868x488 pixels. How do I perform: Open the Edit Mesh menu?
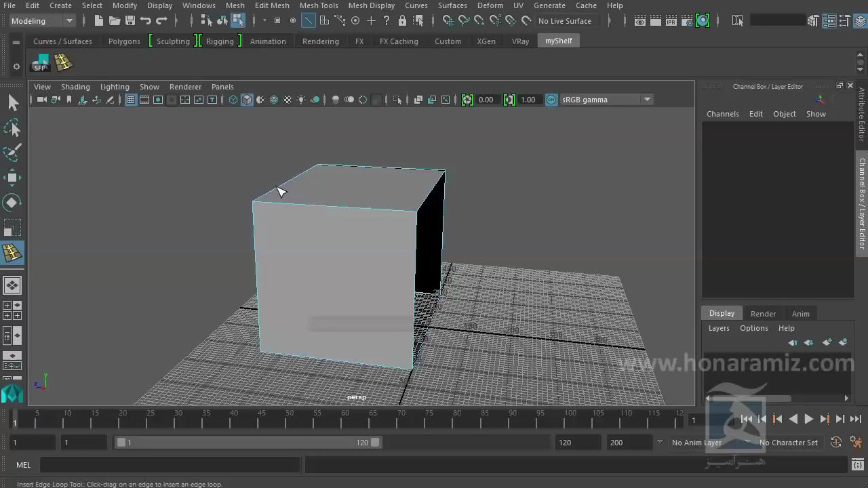(x=272, y=5)
